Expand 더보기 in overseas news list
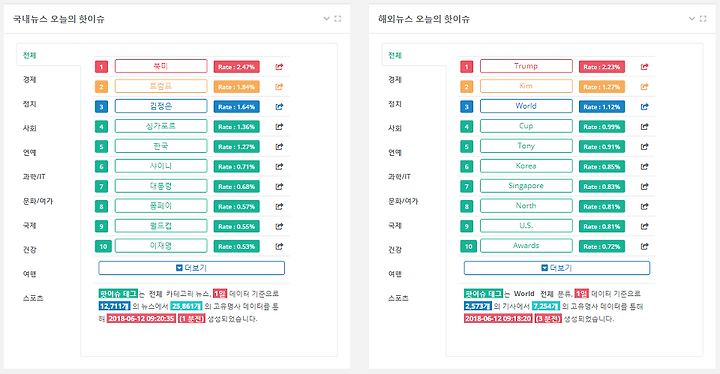720x374 pixels. (x=557, y=268)
